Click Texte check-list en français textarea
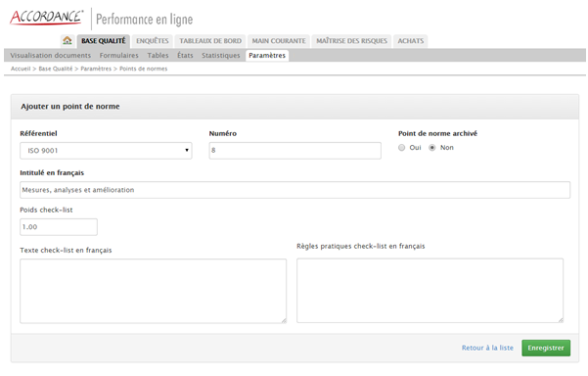The image size is (588, 376). [153, 291]
